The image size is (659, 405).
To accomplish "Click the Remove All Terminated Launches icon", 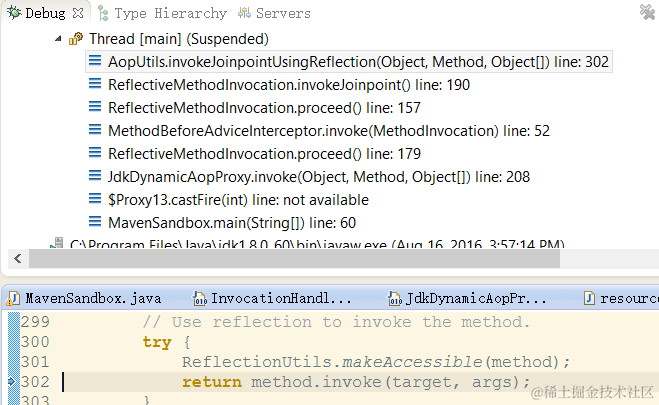I will pyautogui.click(x=647, y=12).
